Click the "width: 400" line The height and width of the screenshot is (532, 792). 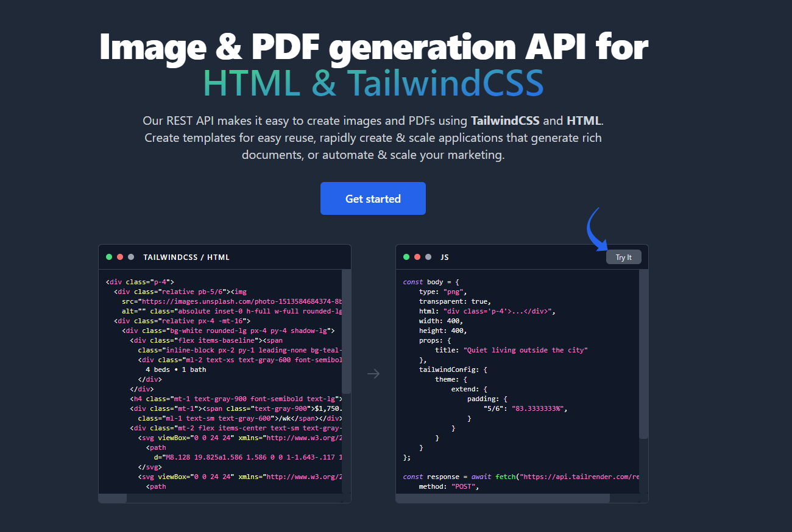441,321
